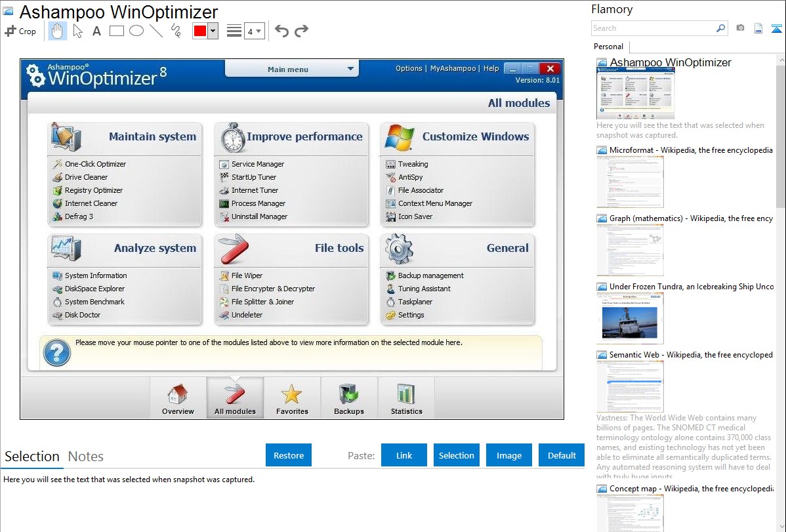The width and height of the screenshot is (786, 532).
Task: Open the Tweaking module
Action: [407, 164]
